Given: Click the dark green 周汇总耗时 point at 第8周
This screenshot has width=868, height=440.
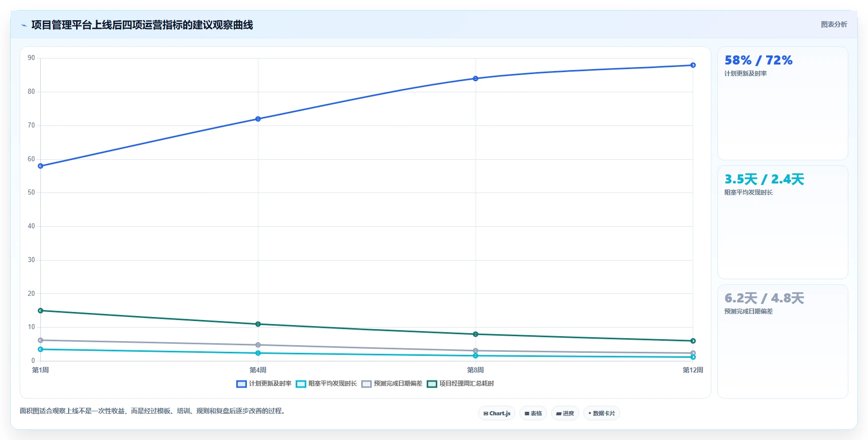Looking at the screenshot, I should click(x=476, y=334).
